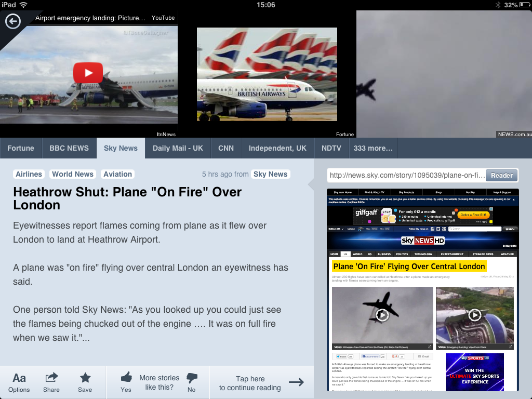Open the Sky News source label

(270, 174)
